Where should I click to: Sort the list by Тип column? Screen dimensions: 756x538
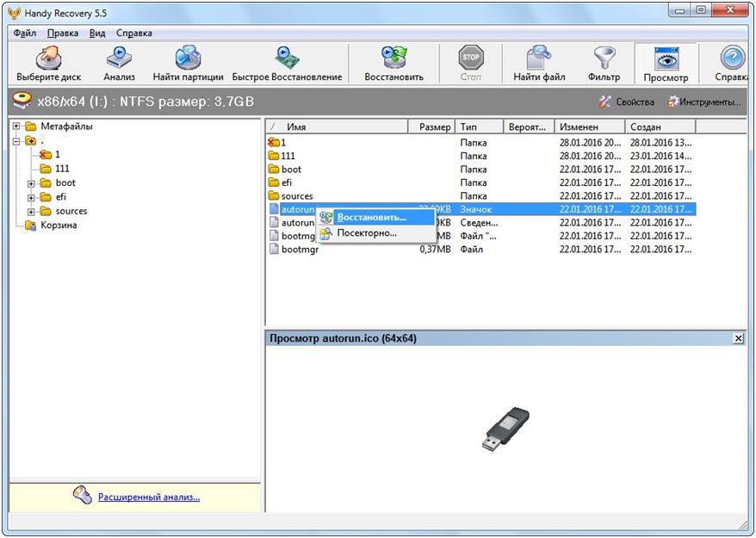point(479,127)
